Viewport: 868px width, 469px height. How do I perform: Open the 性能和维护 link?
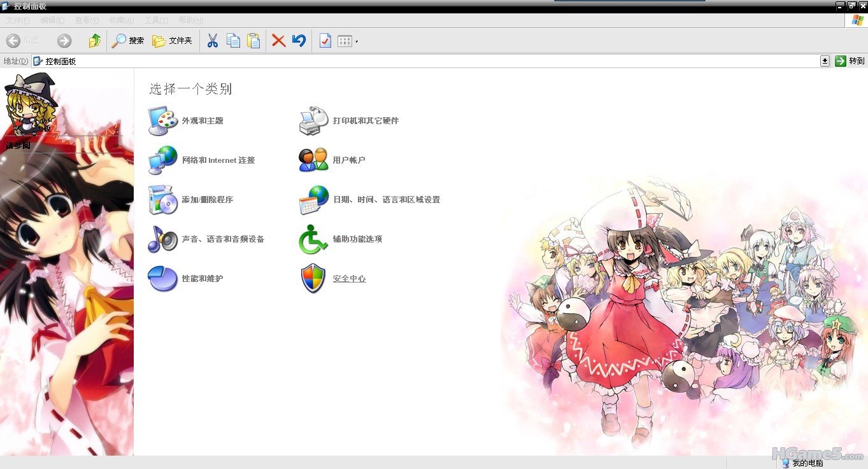pos(203,279)
